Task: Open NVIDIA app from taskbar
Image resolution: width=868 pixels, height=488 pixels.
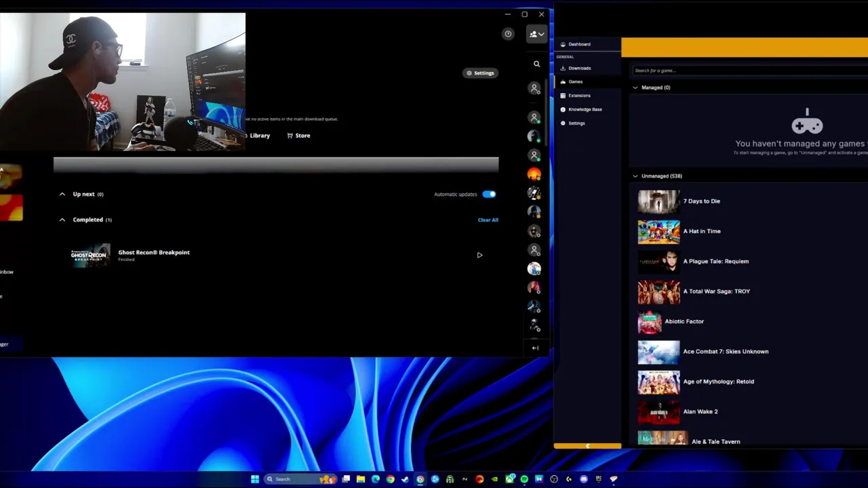Action: pyautogui.click(x=494, y=479)
